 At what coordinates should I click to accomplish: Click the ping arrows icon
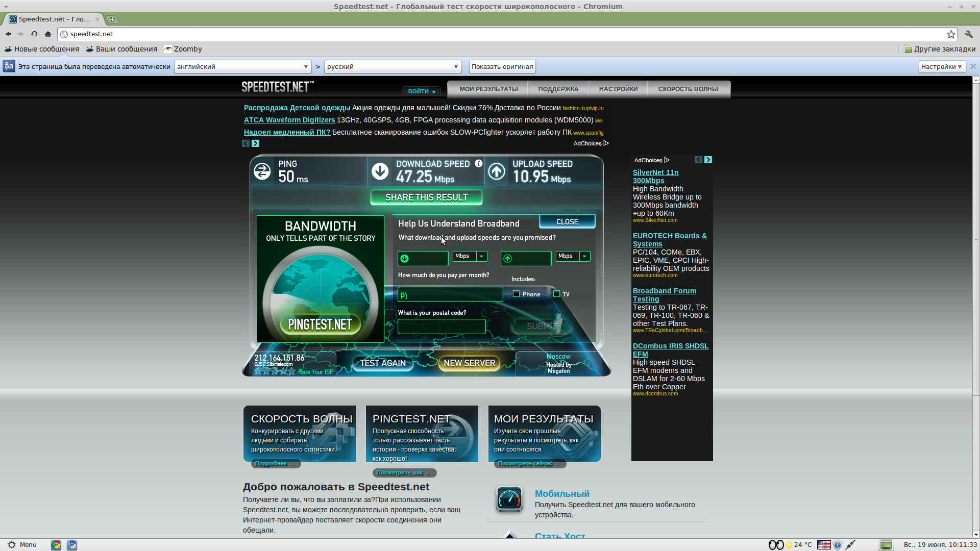tap(262, 171)
